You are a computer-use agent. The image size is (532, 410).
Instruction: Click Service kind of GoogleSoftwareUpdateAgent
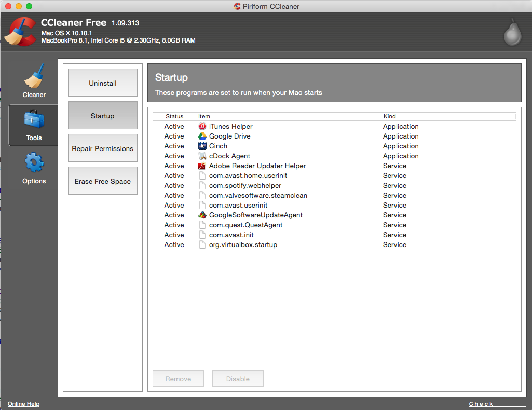pos(394,215)
